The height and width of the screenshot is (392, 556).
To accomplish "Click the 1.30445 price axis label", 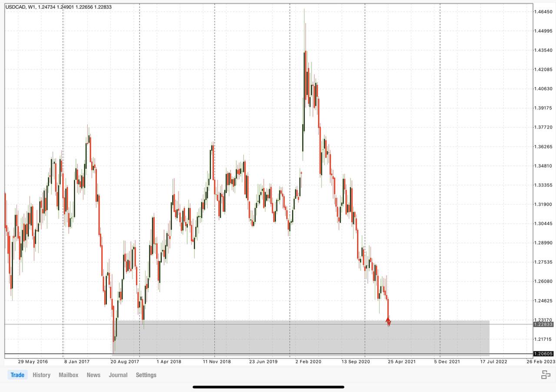I will point(544,224).
